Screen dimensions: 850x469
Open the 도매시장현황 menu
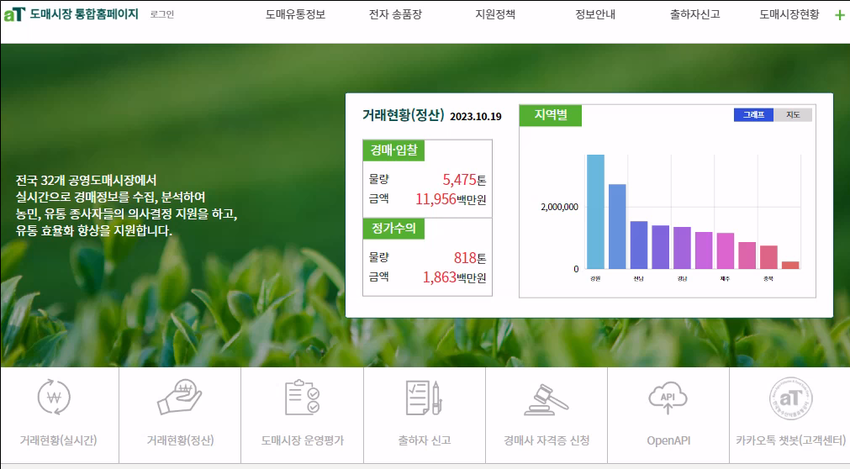point(789,15)
